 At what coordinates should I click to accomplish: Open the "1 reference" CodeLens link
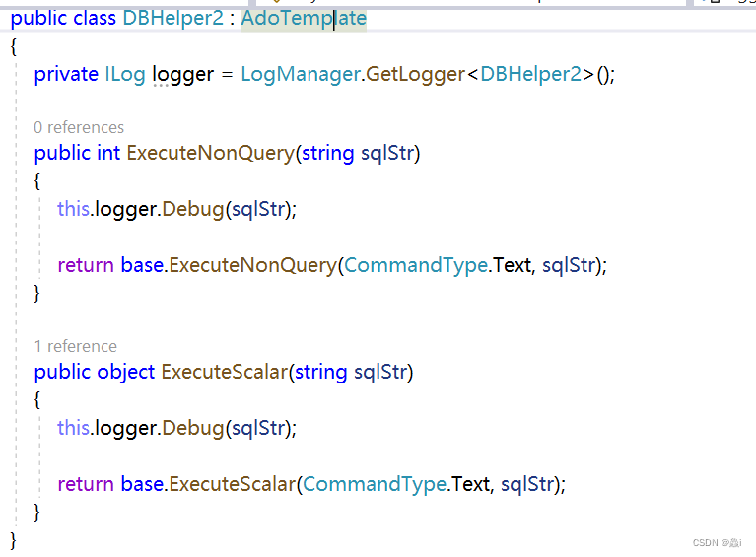click(x=75, y=346)
